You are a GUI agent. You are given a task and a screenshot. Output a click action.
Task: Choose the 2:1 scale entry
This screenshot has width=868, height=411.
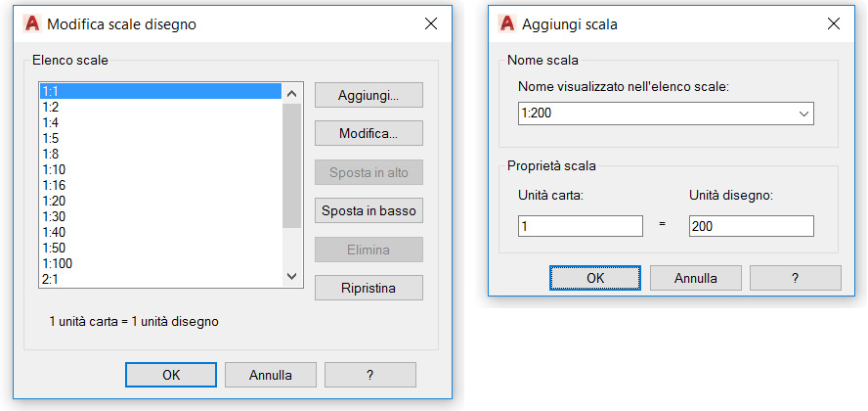click(x=160, y=279)
